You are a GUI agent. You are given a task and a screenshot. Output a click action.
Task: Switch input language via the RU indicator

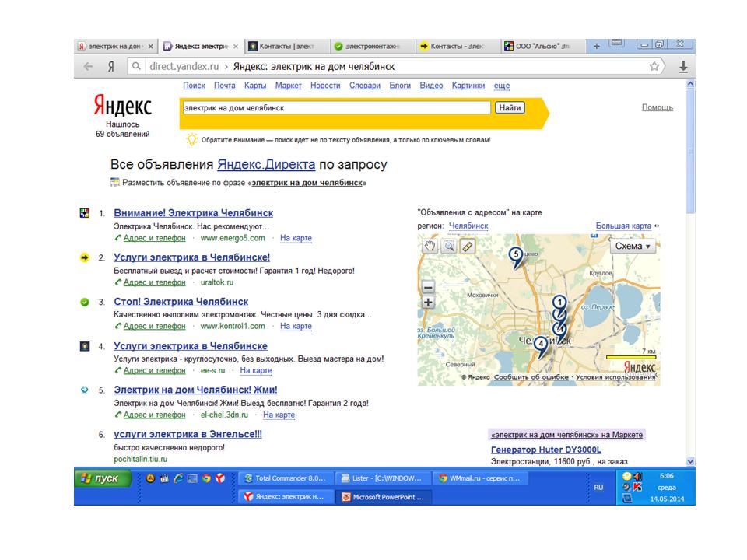point(598,488)
